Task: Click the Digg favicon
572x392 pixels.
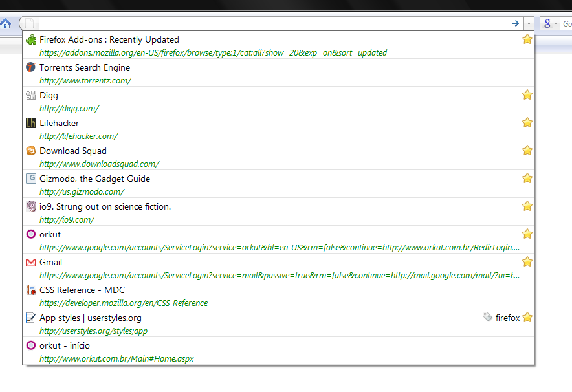Action: point(31,95)
